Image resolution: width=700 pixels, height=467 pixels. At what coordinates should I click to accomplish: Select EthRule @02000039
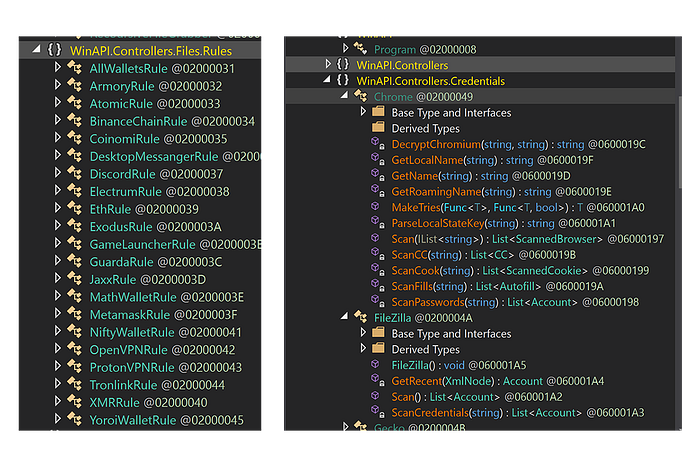144,209
